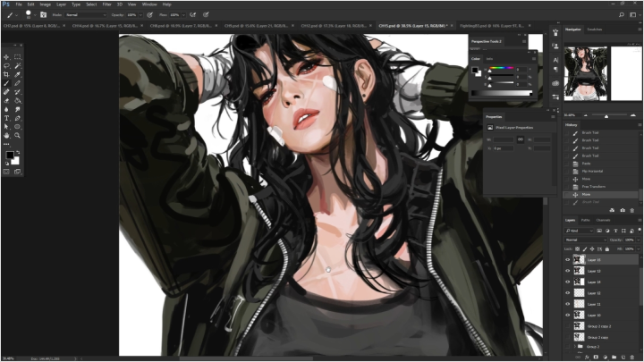Select the Path Selection arrow tool

6,127
